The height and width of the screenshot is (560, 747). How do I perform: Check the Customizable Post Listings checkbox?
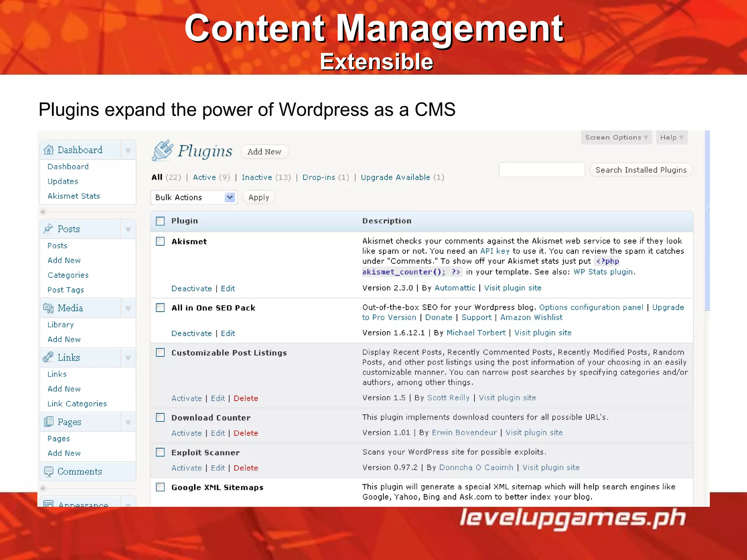point(160,353)
